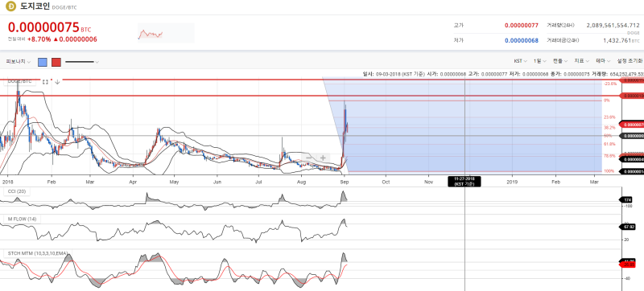The image size is (644, 291).
Task: Open the 1일 interval dropdown
Action: pos(539,61)
